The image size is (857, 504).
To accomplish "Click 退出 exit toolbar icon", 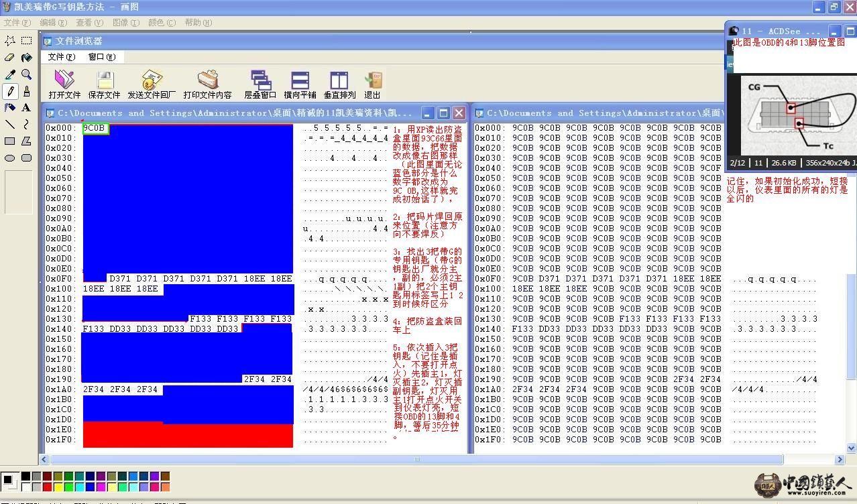I will (373, 84).
